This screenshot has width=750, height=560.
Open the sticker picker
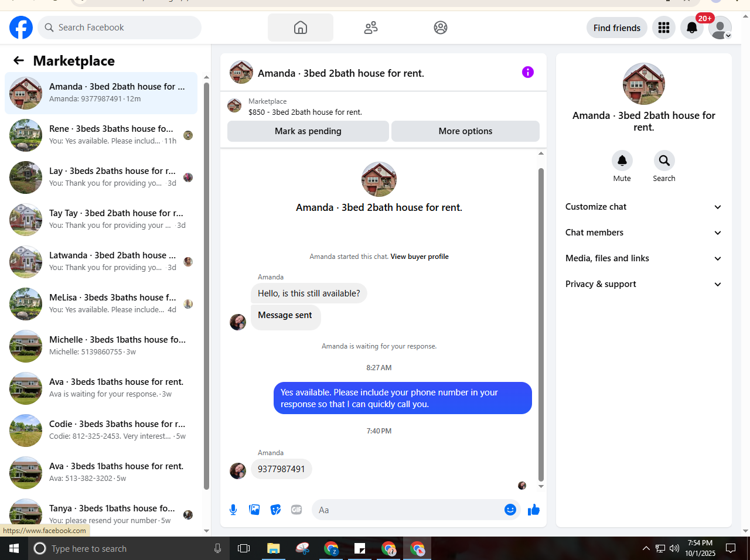click(x=275, y=510)
